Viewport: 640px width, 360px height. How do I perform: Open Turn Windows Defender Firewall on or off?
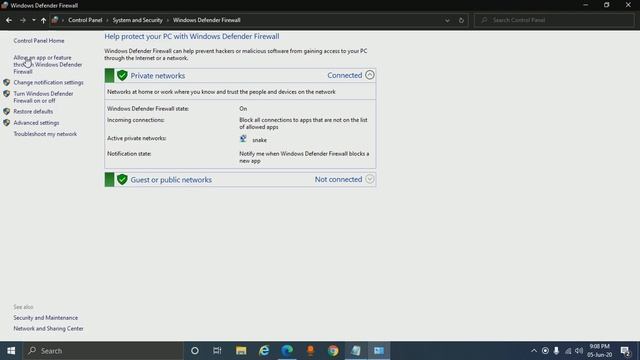[x=43, y=97]
